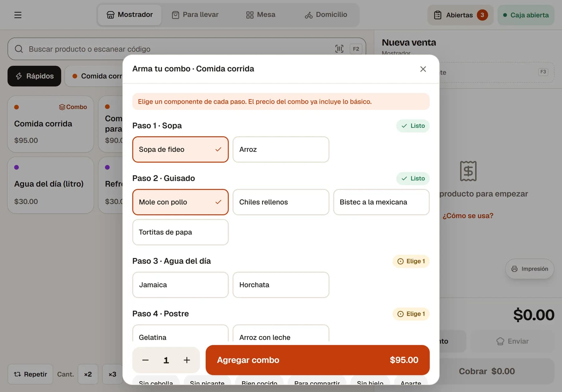This screenshot has width=562, height=392.
Task: Select Horchata as agua del día
Action: 281,285
